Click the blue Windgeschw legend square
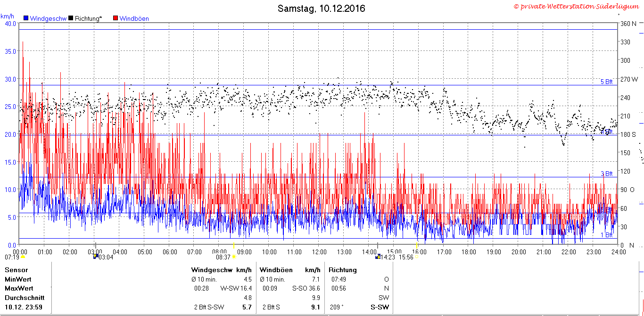Viewport: 644px width, 316px height. 25,18
